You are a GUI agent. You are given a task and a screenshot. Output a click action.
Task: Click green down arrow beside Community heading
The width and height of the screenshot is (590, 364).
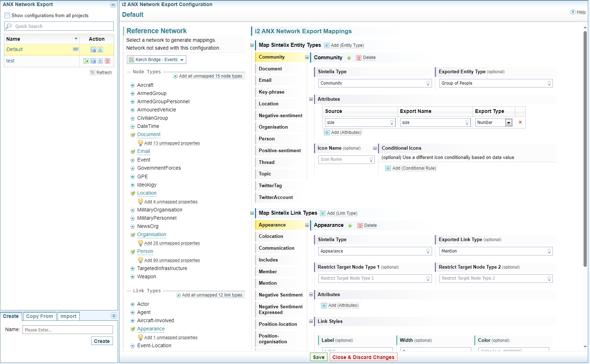(349, 58)
